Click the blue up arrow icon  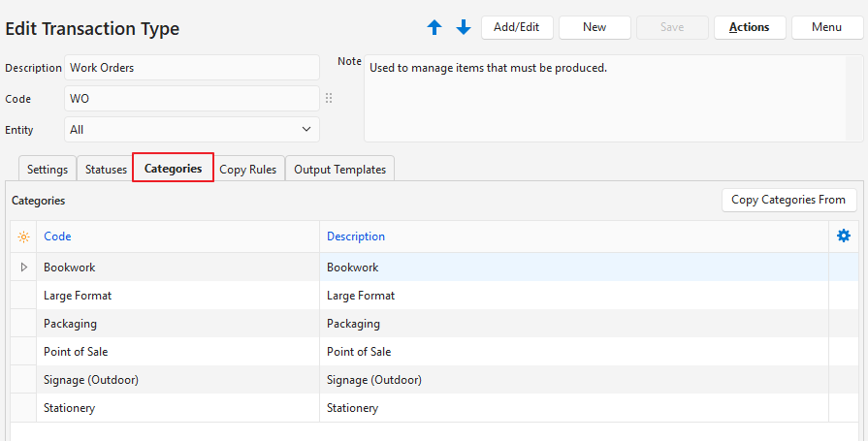[x=434, y=28]
